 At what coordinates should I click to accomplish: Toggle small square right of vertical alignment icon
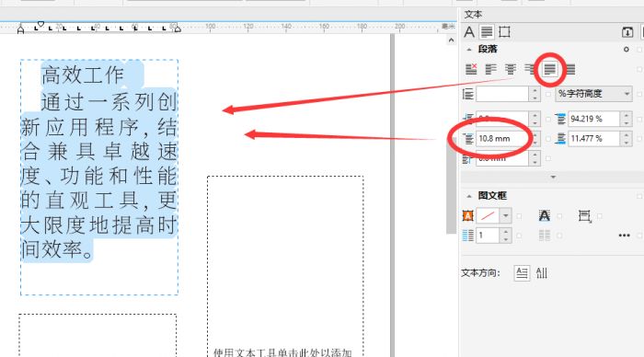click(x=599, y=215)
